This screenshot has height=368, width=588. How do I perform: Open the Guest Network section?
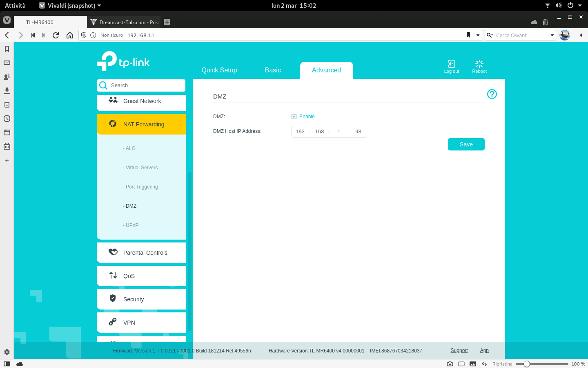[141, 102]
